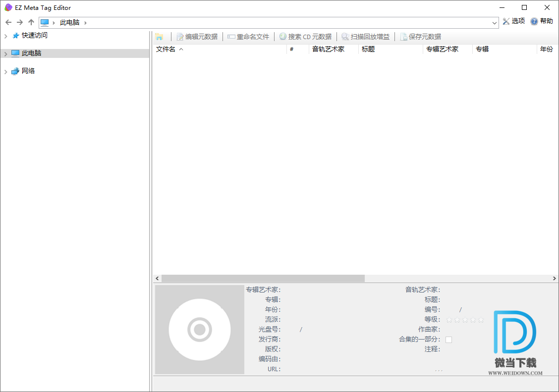Screen dimensions: 559x392
Task: Open 选项 settings
Action: tap(514, 21)
